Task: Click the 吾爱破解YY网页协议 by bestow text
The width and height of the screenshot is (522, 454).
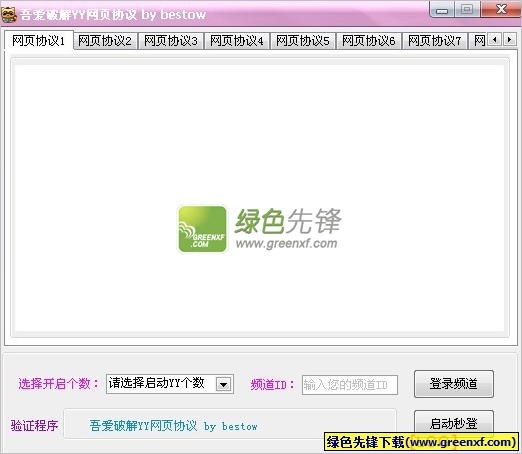Action: pos(173,426)
